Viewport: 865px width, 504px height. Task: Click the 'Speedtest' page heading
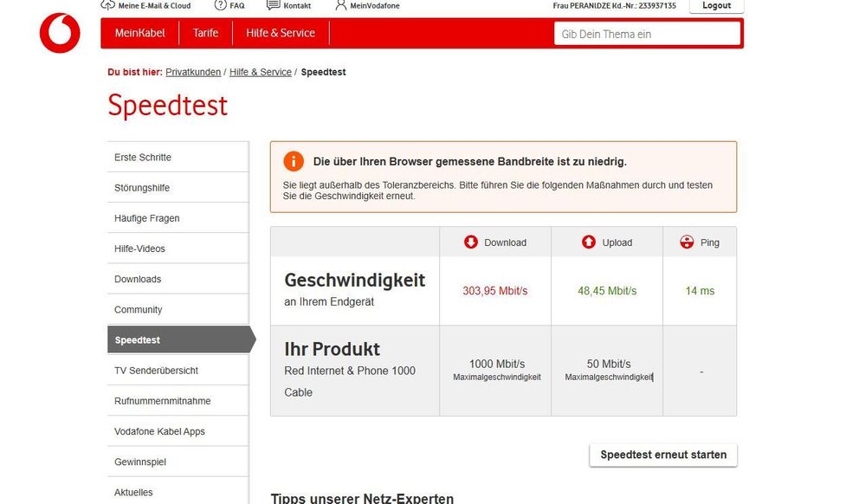(x=168, y=105)
